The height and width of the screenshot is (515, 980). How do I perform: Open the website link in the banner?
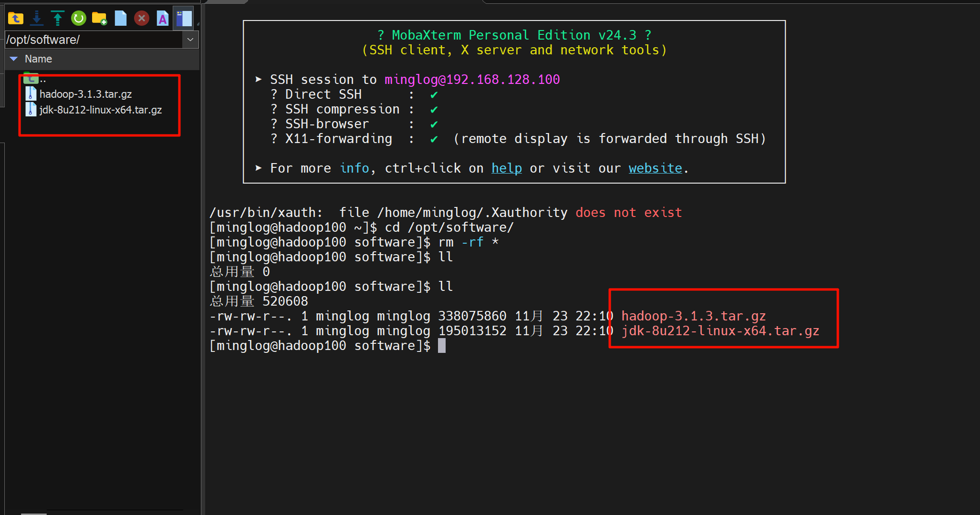[656, 168]
